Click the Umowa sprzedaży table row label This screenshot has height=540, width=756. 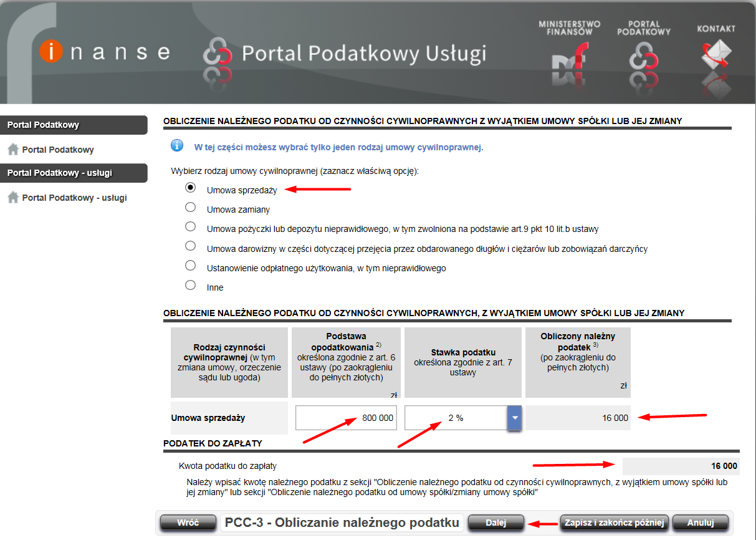(208, 418)
